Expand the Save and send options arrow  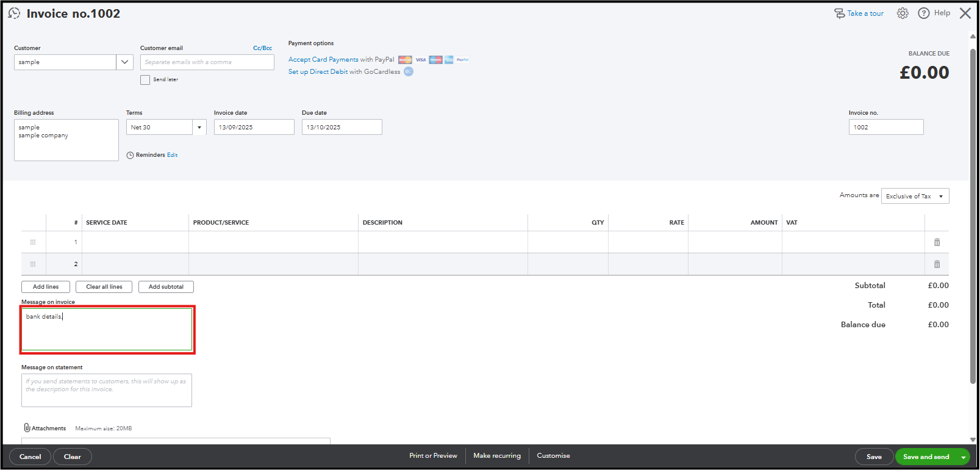coord(964,457)
